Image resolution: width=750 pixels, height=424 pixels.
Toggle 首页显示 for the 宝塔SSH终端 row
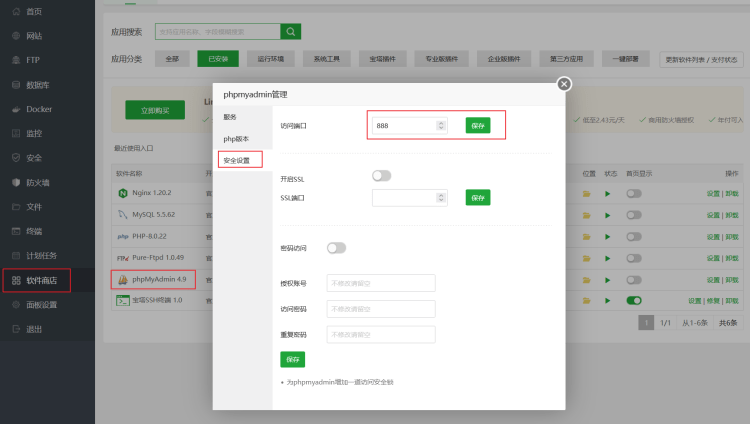click(634, 301)
